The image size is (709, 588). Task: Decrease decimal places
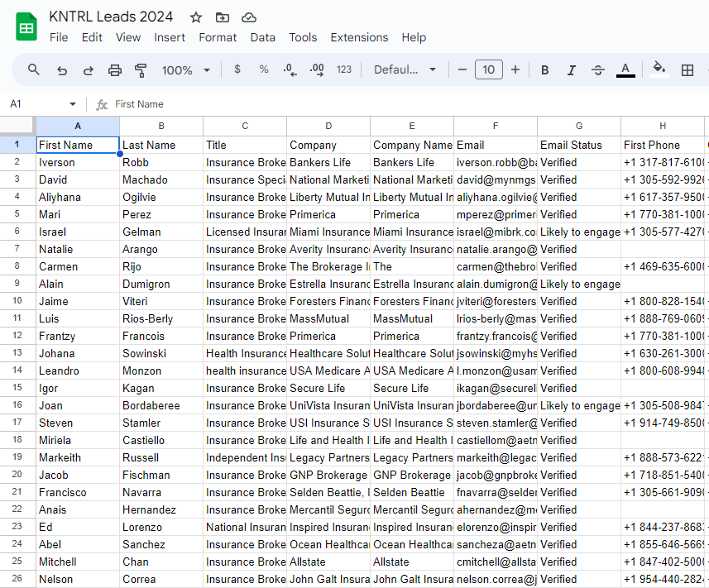(290, 69)
